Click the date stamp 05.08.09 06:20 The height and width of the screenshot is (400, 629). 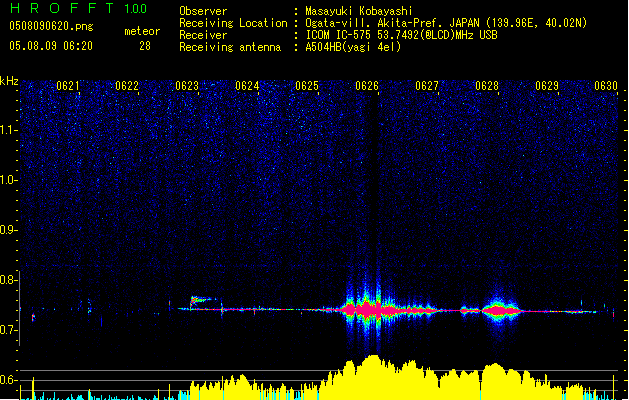tap(51, 46)
